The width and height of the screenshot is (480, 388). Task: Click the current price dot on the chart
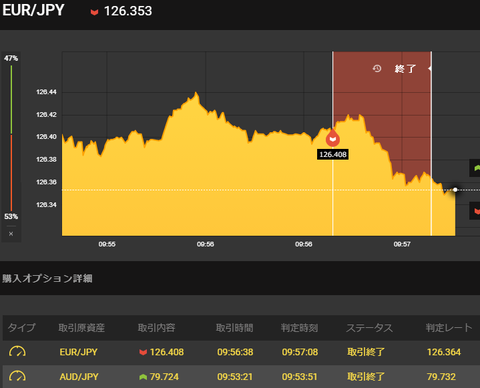pyautogui.click(x=455, y=190)
